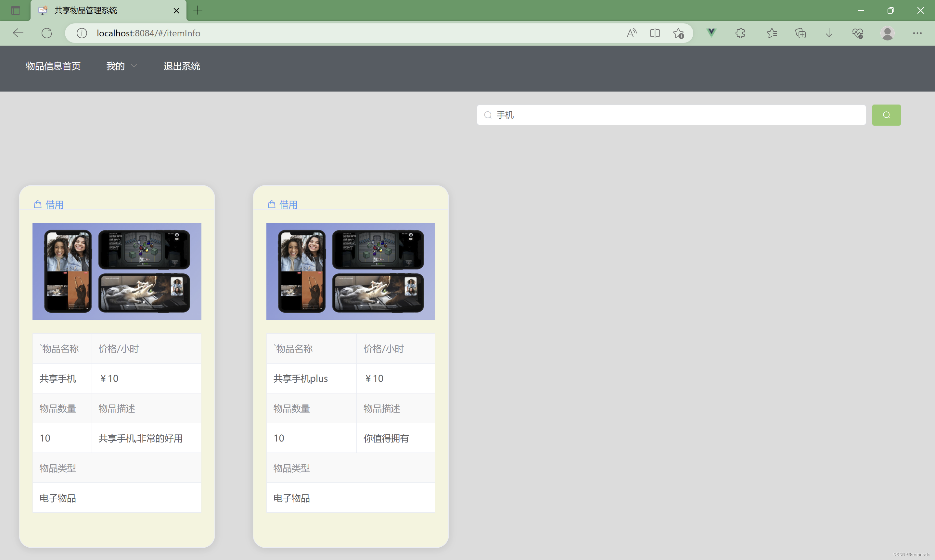Click 借用 on the 共享手机 card

(54, 205)
